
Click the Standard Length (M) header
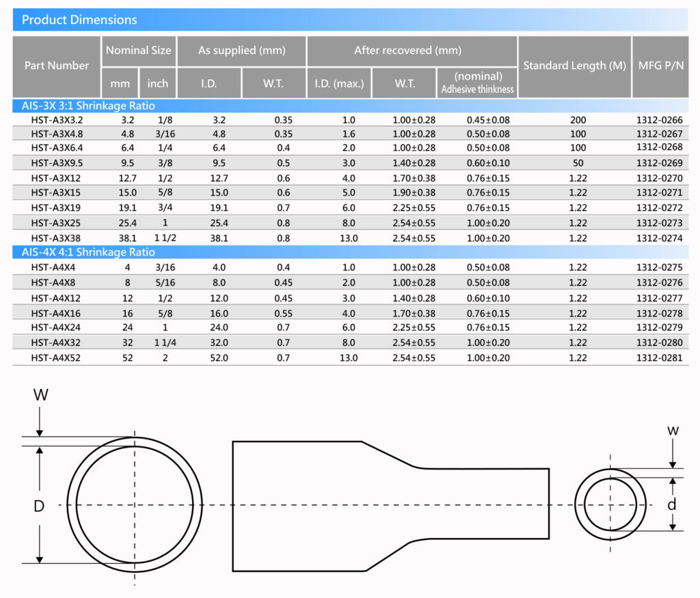[574, 66]
